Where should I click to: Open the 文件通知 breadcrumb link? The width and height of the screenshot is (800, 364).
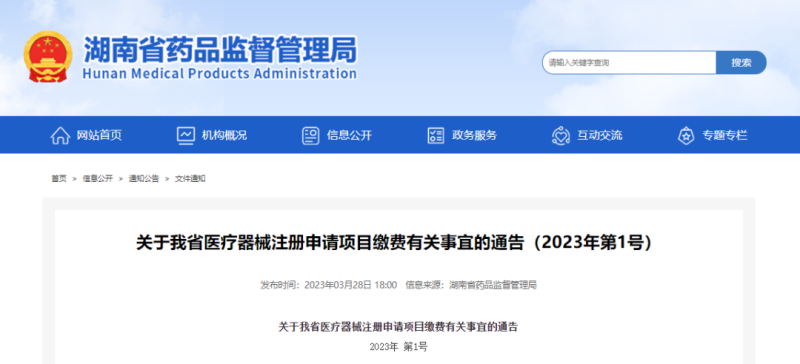point(190,179)
